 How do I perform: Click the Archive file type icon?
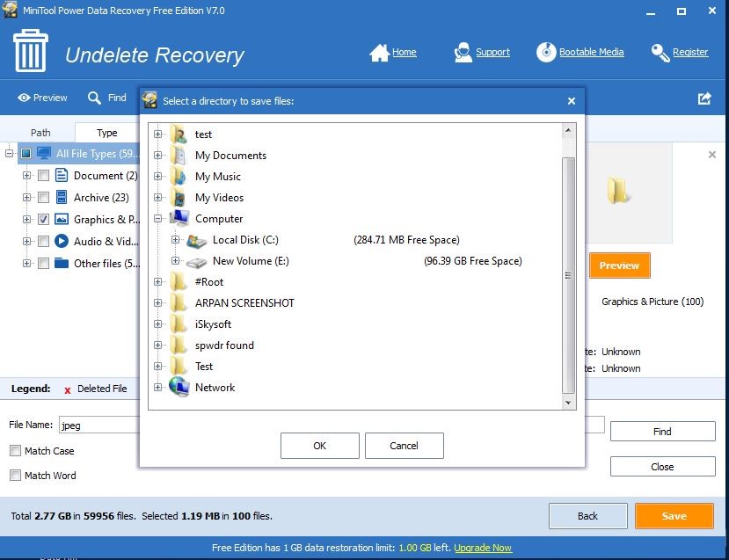(x=62, y=197)
